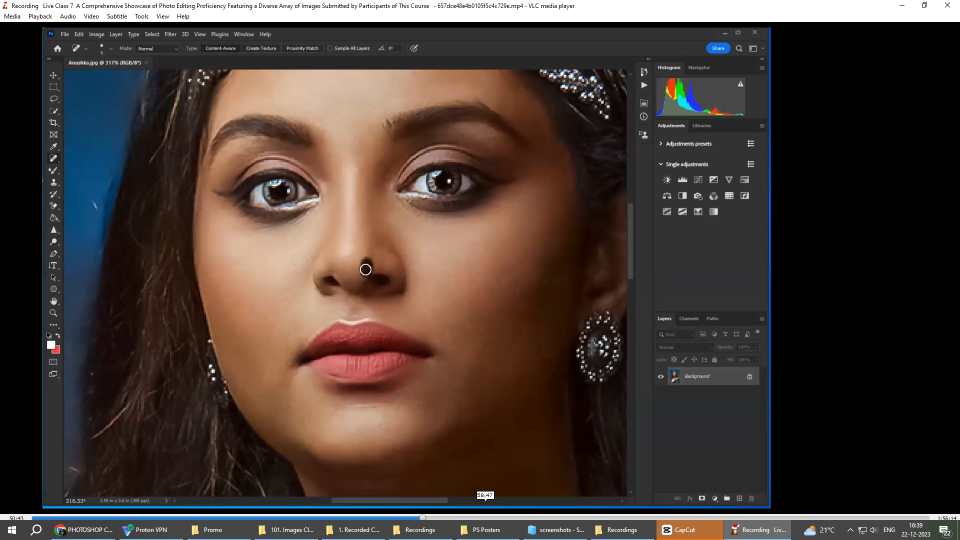Select the Hand tool
The width and height of the screenshot is (960, 540).
(x=54, y=301)
